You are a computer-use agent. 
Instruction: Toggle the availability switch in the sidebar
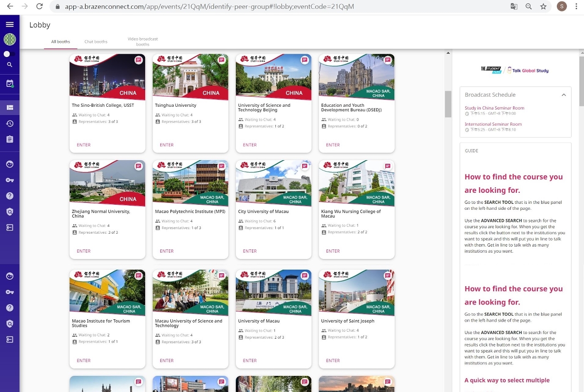pyautogui.click(x=9, y=54)
